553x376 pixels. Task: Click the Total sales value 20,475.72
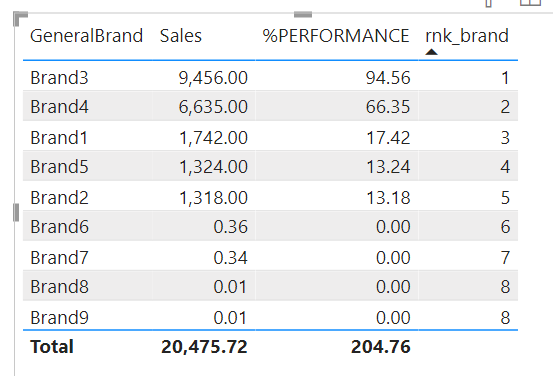point(204,347)
